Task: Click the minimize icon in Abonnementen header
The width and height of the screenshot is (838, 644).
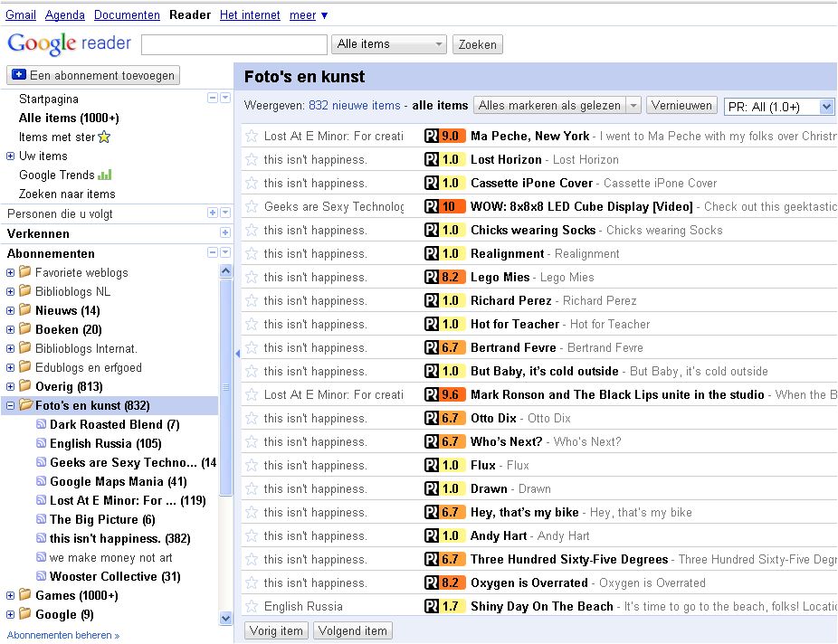Action: 213,252
